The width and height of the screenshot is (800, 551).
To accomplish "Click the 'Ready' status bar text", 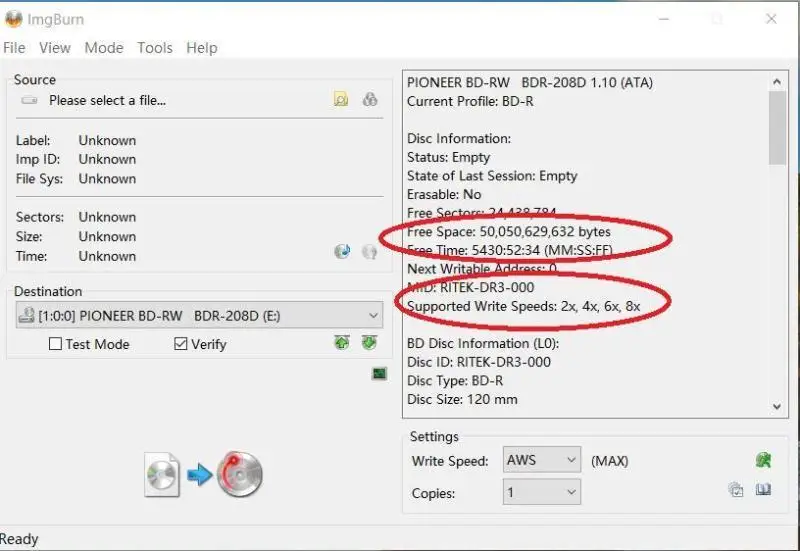I will 19,539.
